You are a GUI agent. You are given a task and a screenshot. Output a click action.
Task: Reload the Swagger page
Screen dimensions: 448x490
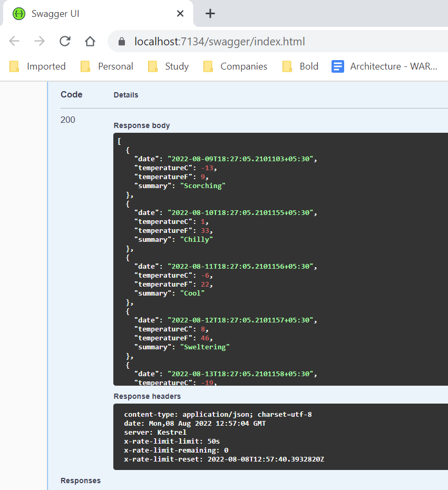point(65,42)
